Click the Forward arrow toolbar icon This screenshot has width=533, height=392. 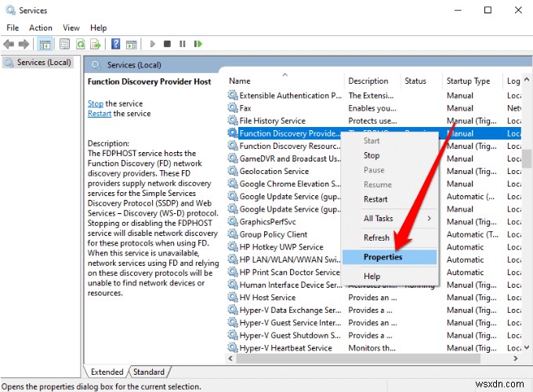click(24, 44)
